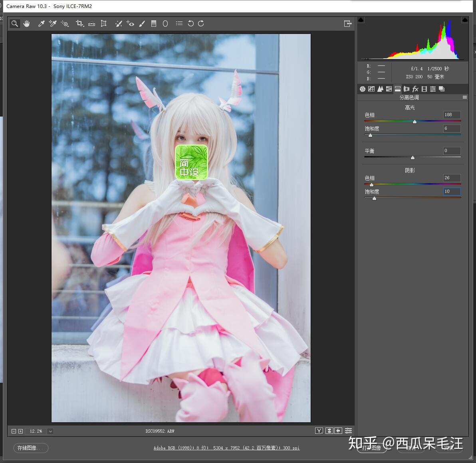476x463 pixels.
Task: Switch to the Snapshots panel tab
Action: (442, 89)
